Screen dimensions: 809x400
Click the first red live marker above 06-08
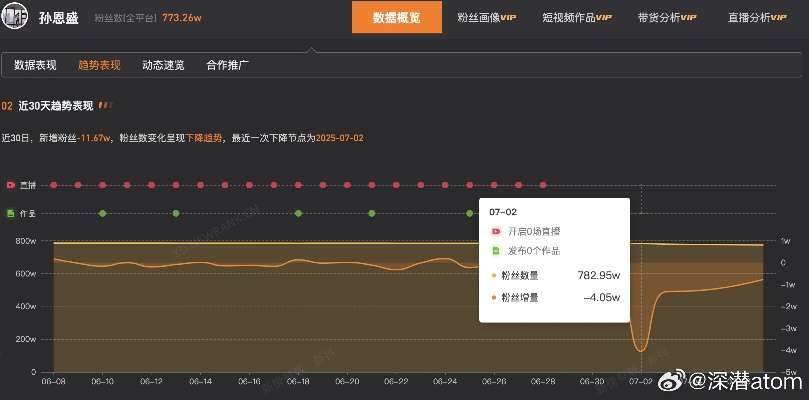[x=53, y=185]
